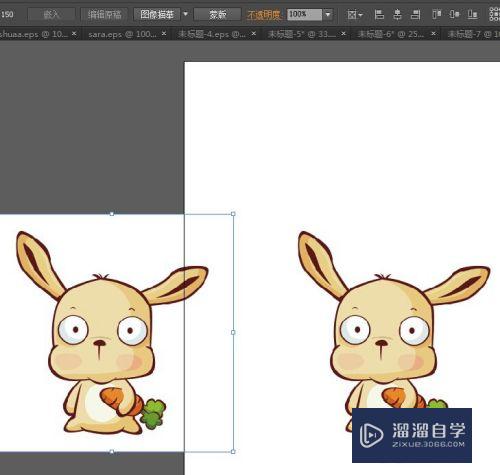Click the 100% opacity input field
This screenshot has height=475, width=500.
305,15
